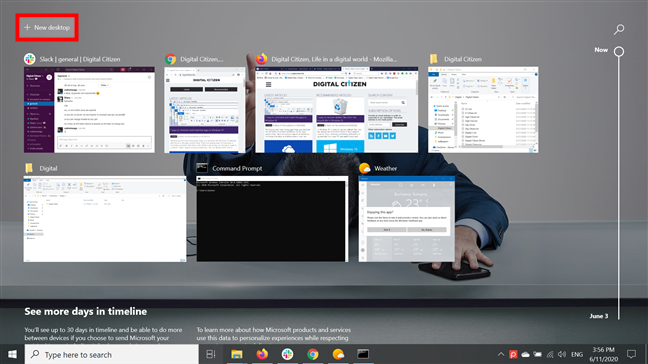This screenshot has height=364, width=648.
Task: Click the Chrome icon beside Digital Citizen title
Action: [170, 59]
